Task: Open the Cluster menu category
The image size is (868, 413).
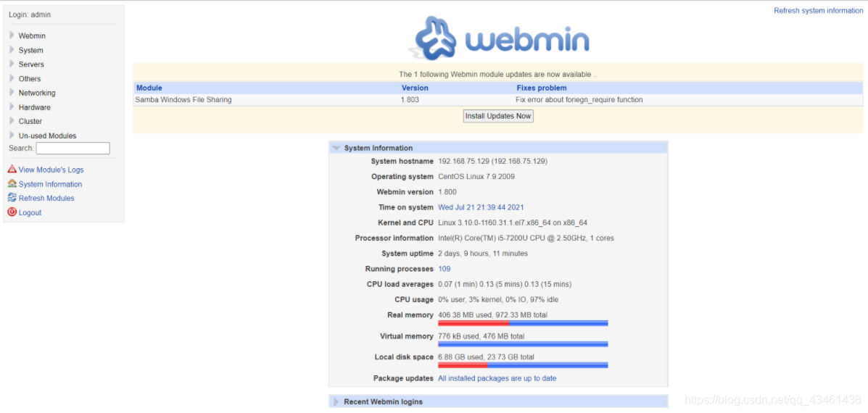Action: click(30, 121)
